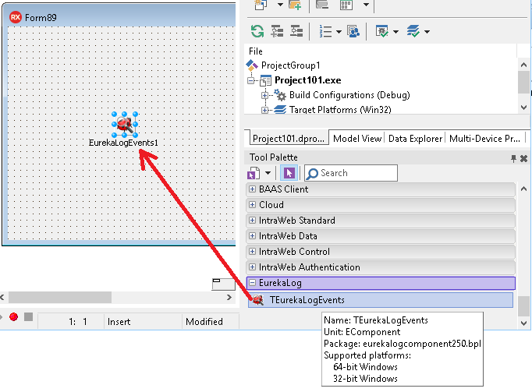Select the EurekaLogEvents1 component on the form
This screenshot has height=392, width=532.
coord(125,125)
